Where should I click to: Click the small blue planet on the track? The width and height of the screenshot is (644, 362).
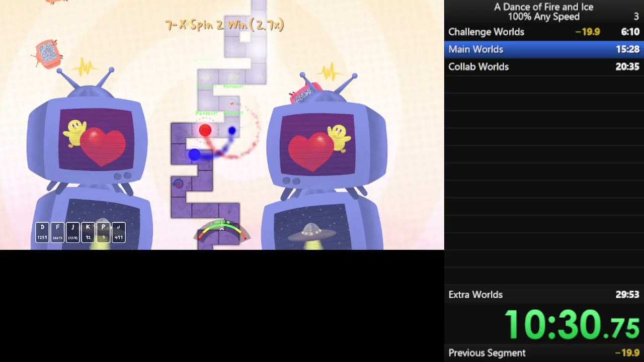(x=231, y=131)
